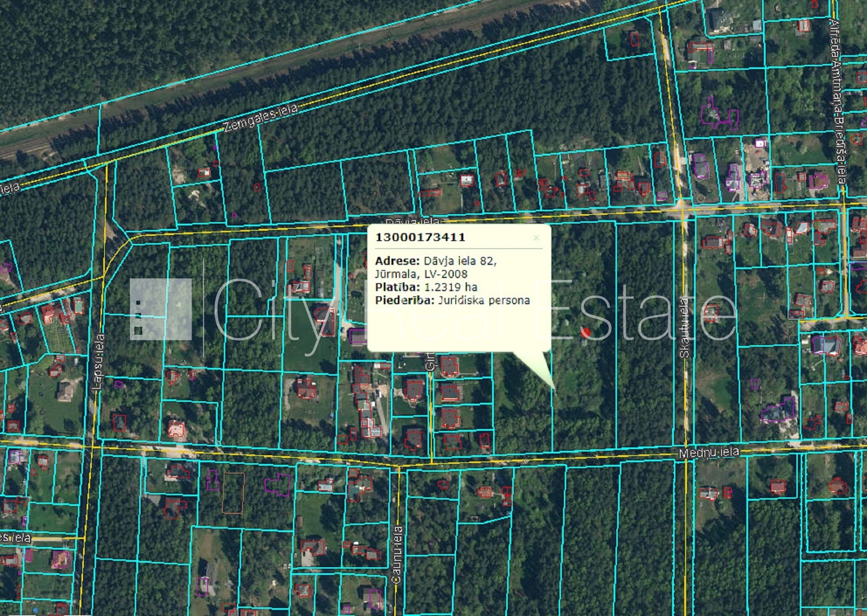Viewport: 867px width, 616px height.
Task: Click the white-filled pink building marker
Action: (760, 143)
